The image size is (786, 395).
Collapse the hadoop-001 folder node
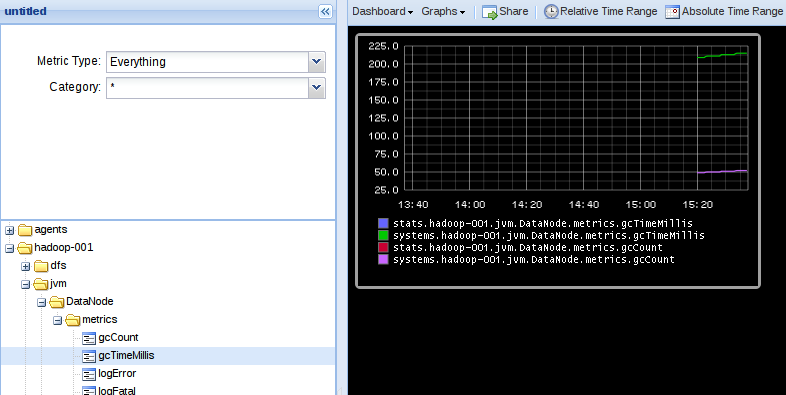10,249
